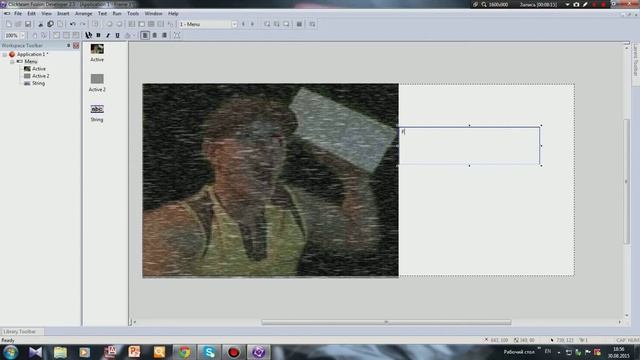Collapse the Menu frame tree node

point(12,62)
